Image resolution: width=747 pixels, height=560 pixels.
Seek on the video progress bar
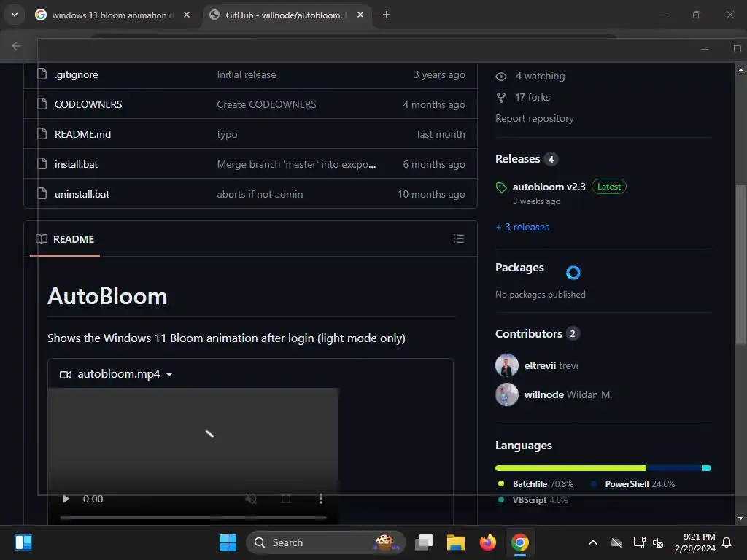[x=193, y=517]
